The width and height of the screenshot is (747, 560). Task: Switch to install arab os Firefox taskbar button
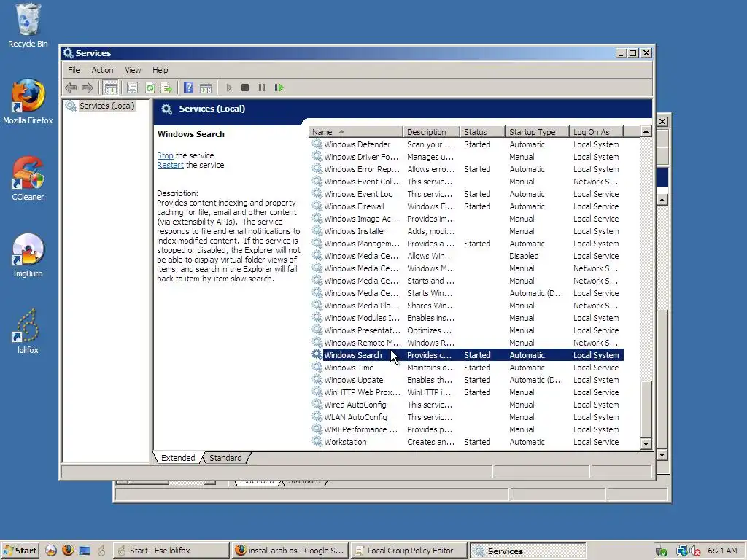tap(290, 551)
